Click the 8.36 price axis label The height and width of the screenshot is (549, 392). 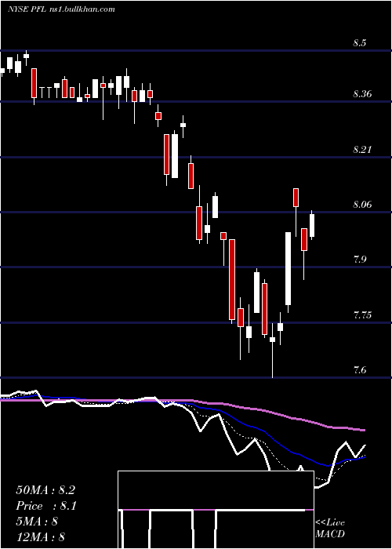click(x=362, y=94)
